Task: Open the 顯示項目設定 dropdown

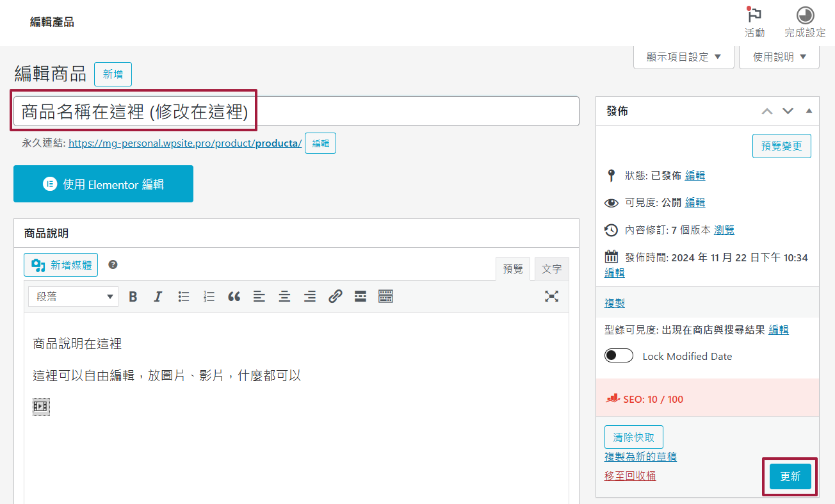Action: tap(683, 56)
